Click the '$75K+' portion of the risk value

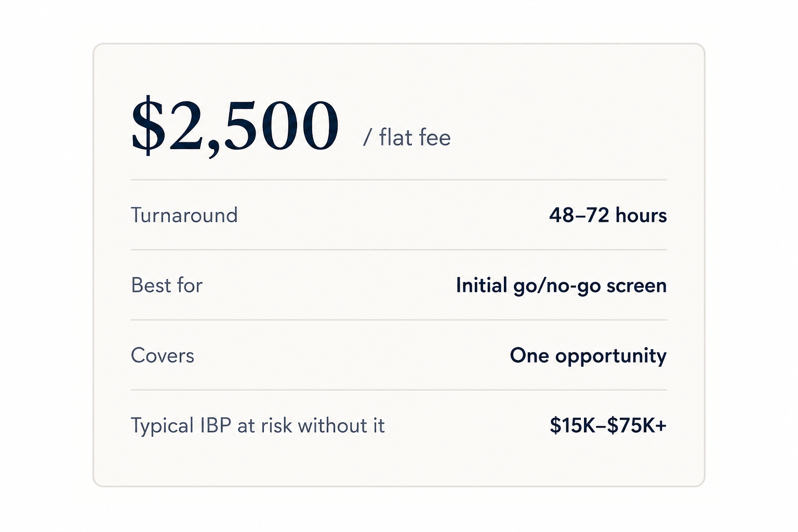coord(637,425)
